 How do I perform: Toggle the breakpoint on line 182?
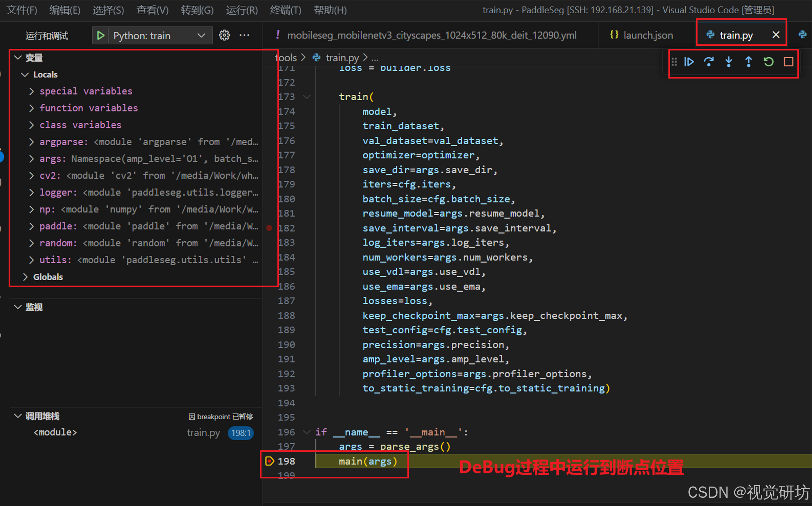pos(269,228)
